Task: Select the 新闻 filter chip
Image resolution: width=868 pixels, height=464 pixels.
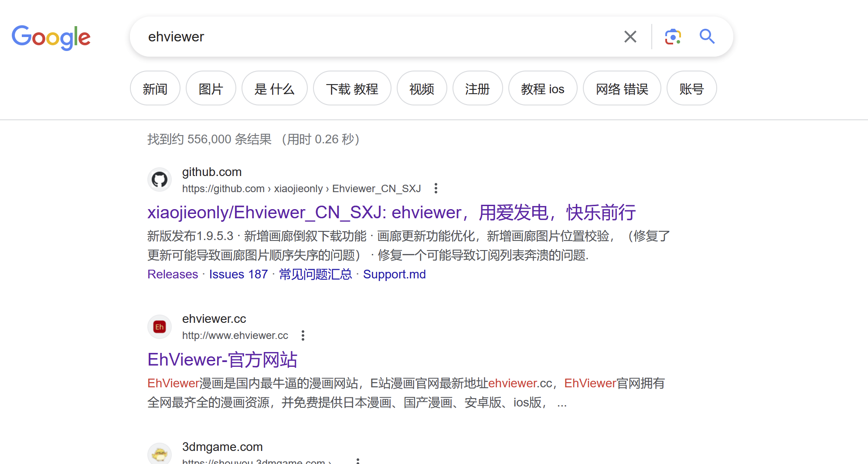Action: (x=155, y=88)
